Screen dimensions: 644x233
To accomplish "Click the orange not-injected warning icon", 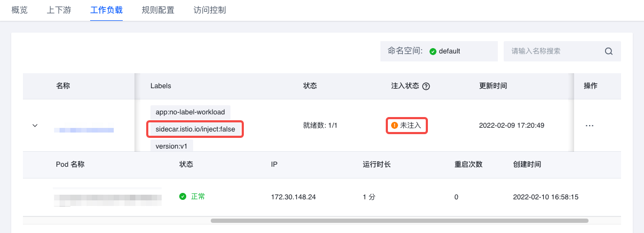I will 395,126.
